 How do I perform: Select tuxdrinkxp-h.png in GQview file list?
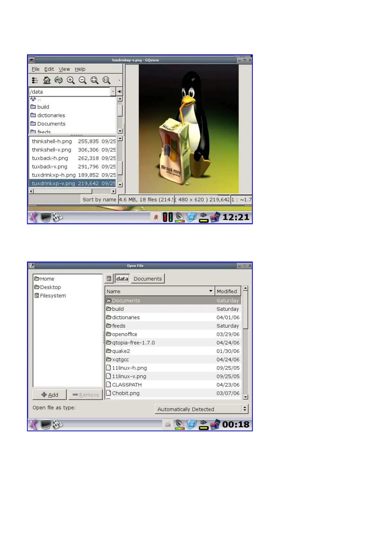72,175
